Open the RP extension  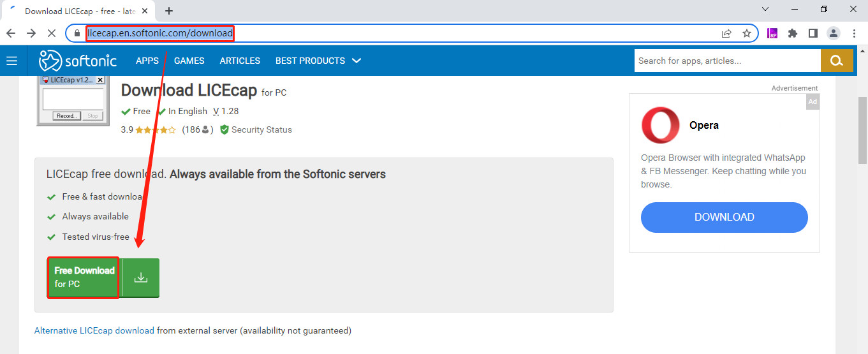(772, 33)
